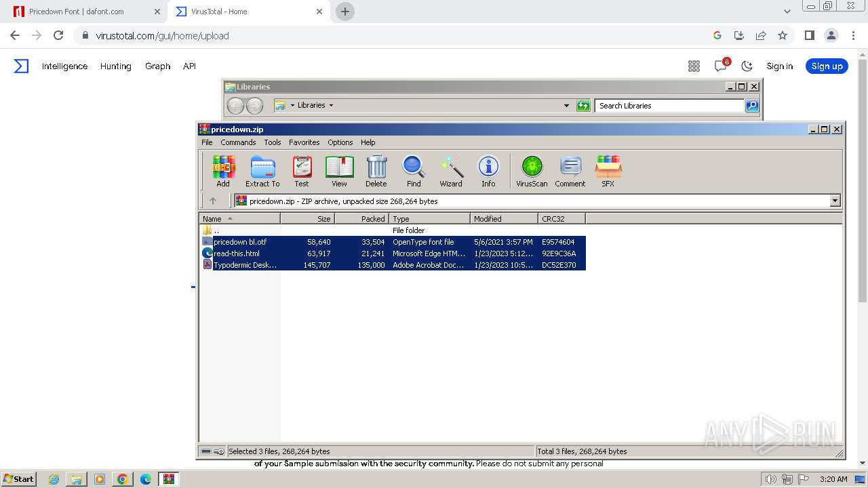Open the Commands menu

tap(238, 142)
